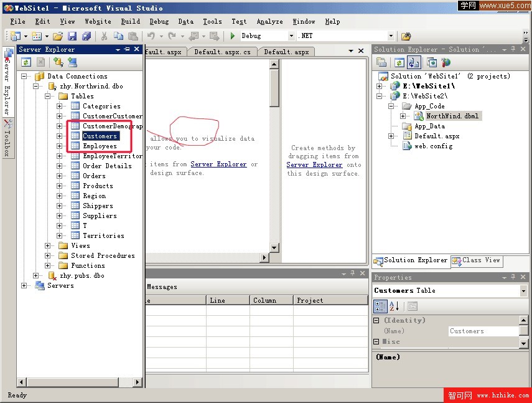Image resolution: width=532 pixels, height=403 pixels.
Task: Expand the zhy.pubs.dbo connection
Action: [35, 276]
